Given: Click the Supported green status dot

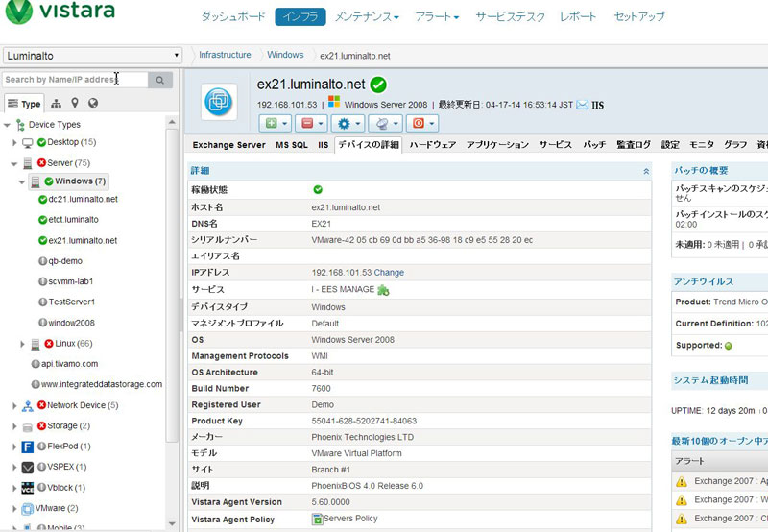Looking at the screenshot, I should click(729, 346).
